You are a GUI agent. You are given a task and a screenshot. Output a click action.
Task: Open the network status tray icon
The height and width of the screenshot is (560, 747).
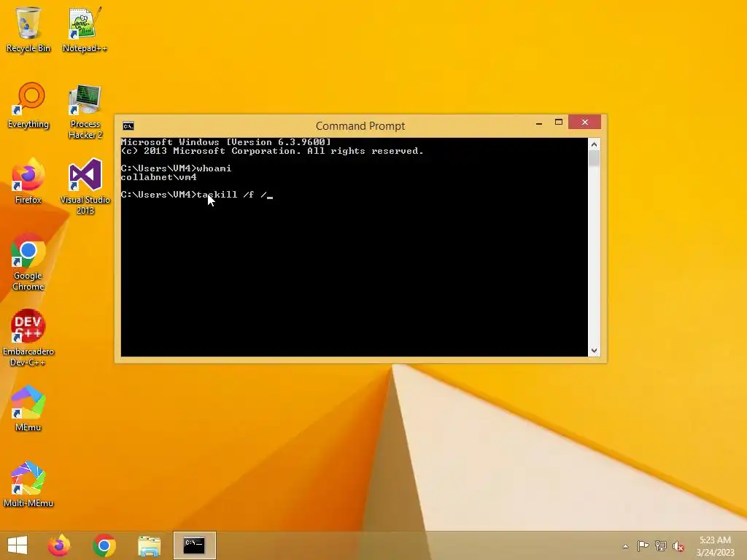[x=661, y=546]
